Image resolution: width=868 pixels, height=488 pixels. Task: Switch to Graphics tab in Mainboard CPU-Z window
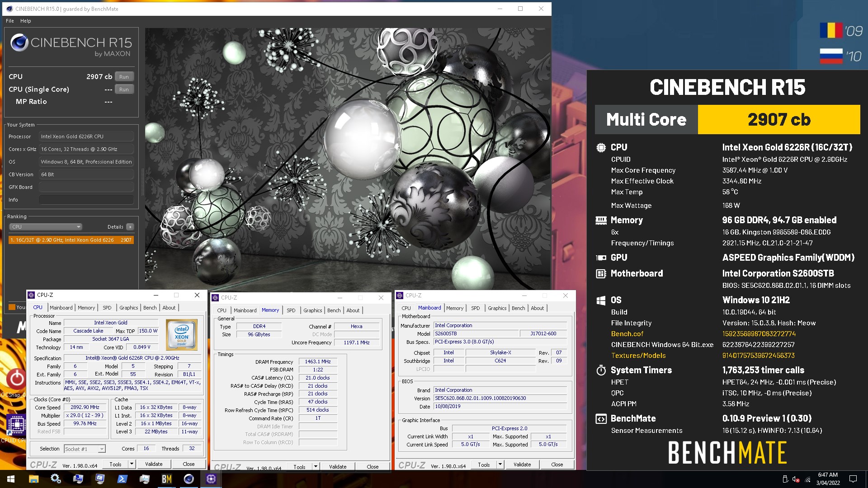(x=497, y=308)
